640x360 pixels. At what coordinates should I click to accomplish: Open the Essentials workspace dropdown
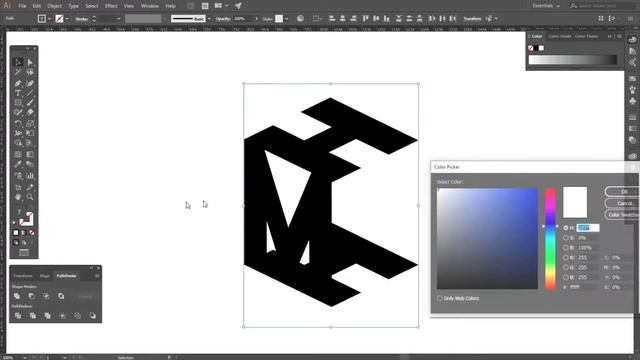(x=546, y=6)
